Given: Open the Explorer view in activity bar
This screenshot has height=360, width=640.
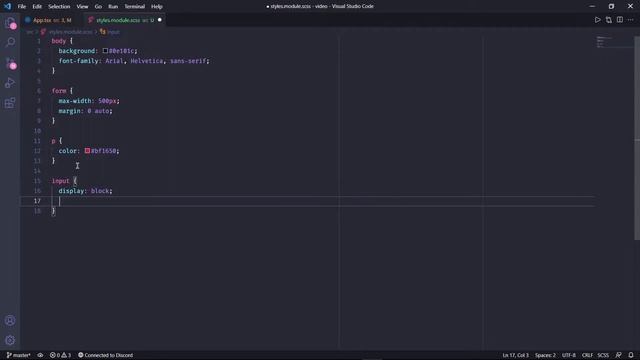Looking at the screenshot, I should click(x=10, y=23).
